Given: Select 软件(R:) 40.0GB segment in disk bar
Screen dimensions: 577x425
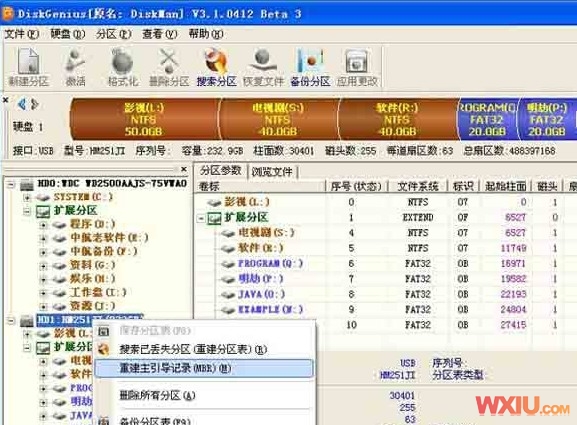Looking at the screenshot, I should [x=397, y=119].
